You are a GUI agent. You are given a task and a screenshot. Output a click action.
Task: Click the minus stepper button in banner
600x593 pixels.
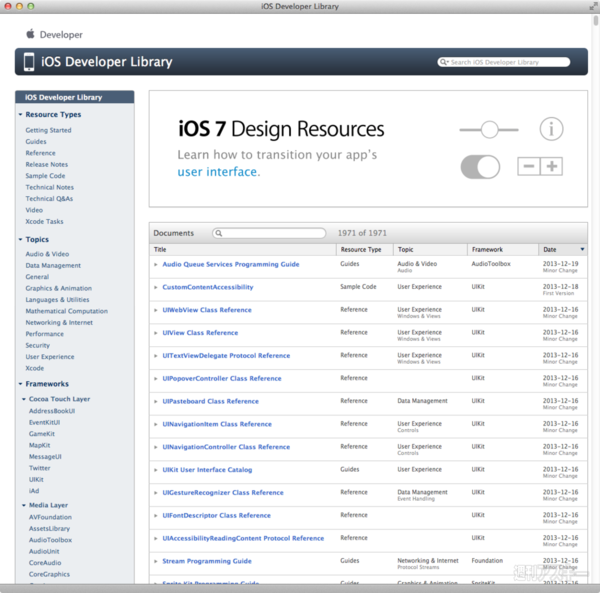tap(529, 166)
